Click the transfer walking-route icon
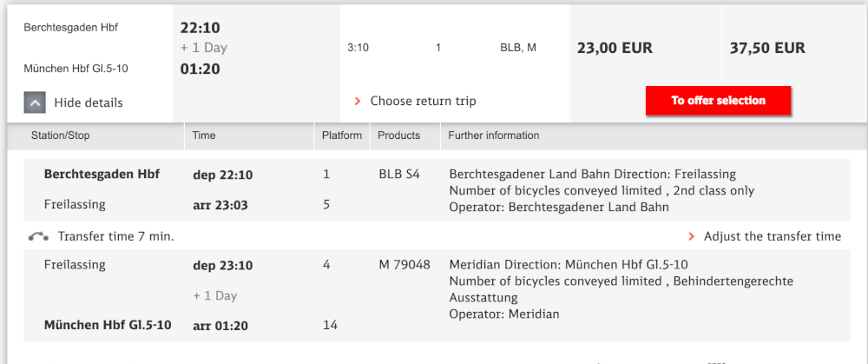 [x=38, y=236]
